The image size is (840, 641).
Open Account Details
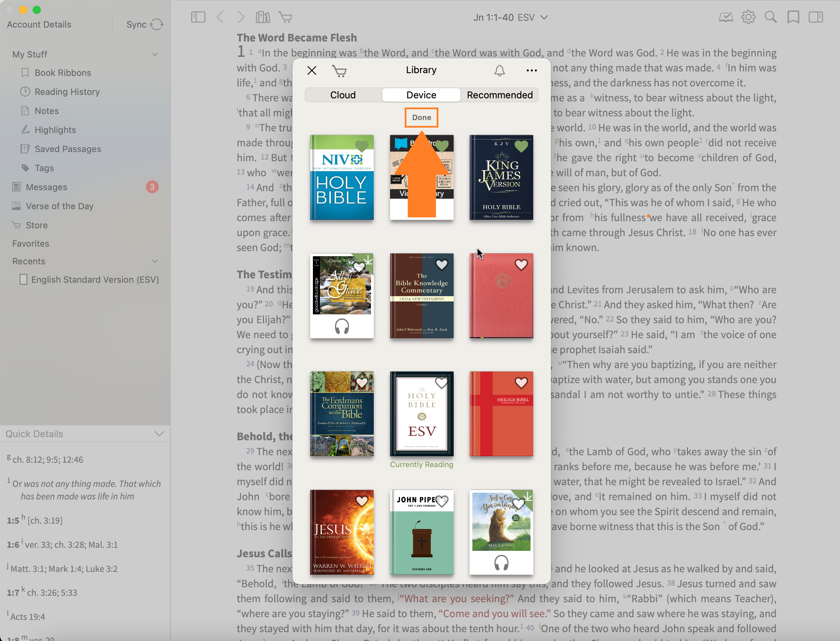pos(39,24)
